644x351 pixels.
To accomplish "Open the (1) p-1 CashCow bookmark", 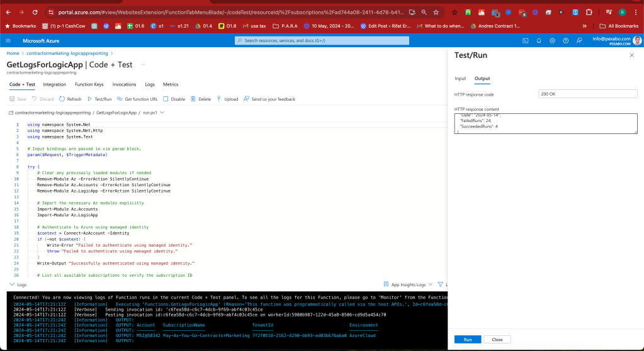I will (x=64, y=26).
